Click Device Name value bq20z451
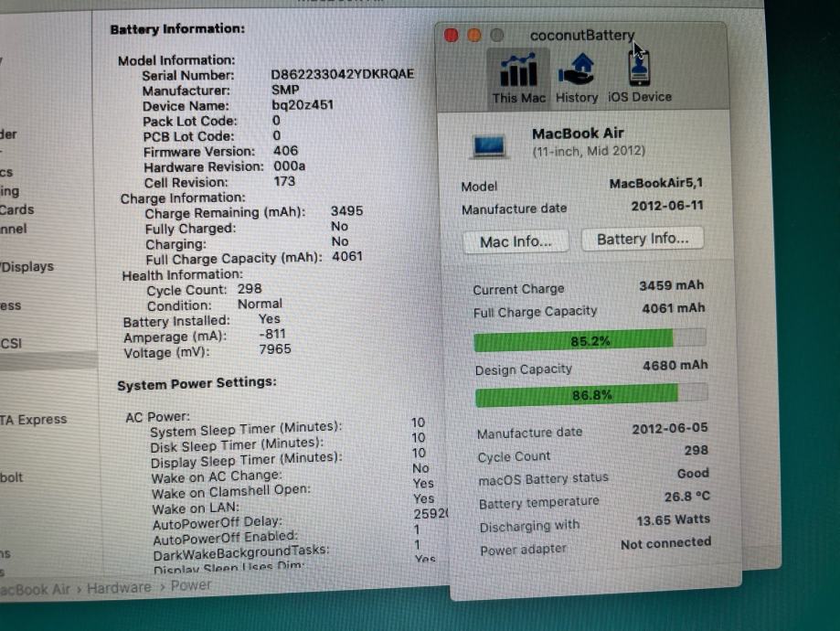Screen dimensions: 840x631 click(x=303, y=105)
